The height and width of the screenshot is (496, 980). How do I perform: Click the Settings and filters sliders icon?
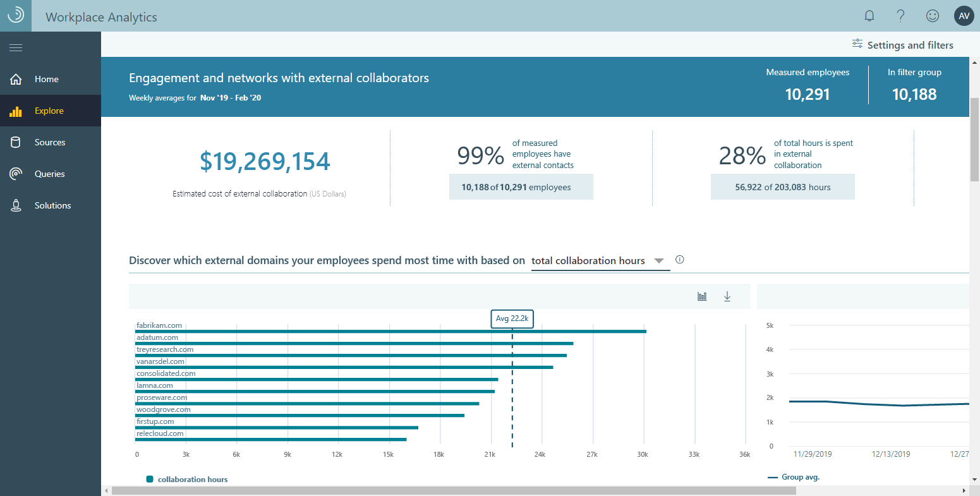tap(857, 44)
